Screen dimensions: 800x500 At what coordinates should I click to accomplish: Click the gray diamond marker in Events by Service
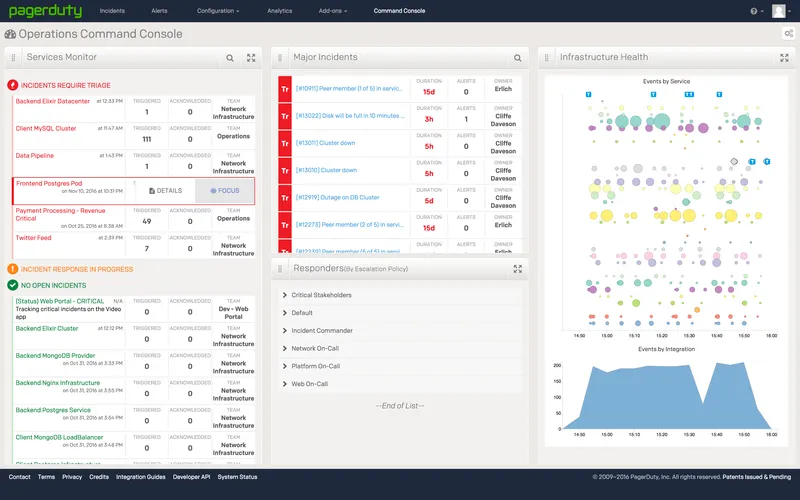pos(734,161)
